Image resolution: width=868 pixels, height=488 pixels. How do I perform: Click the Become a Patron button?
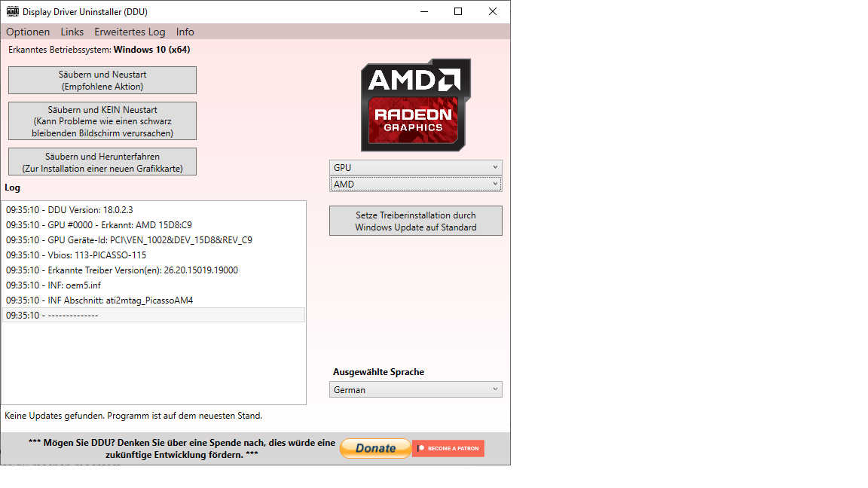point(448,448)
